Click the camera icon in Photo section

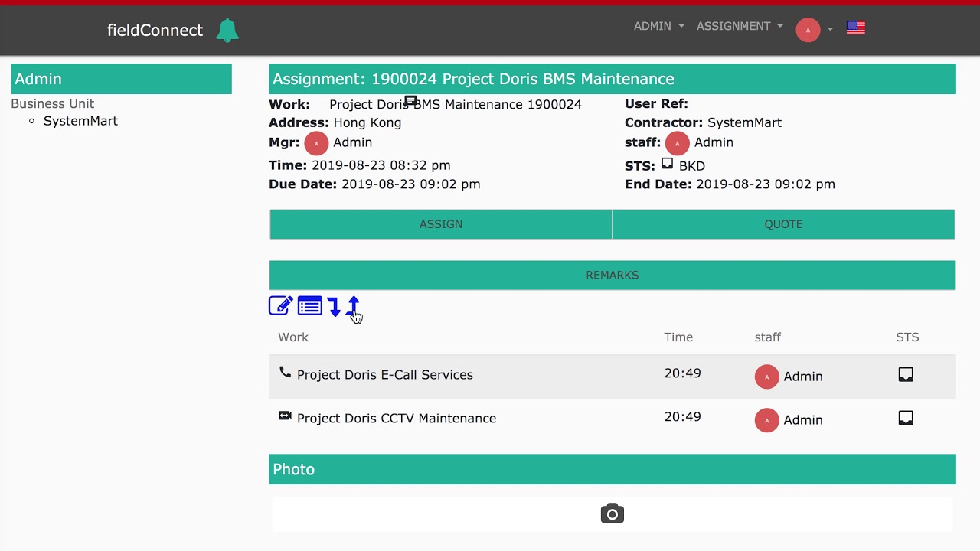click(612, 514)
